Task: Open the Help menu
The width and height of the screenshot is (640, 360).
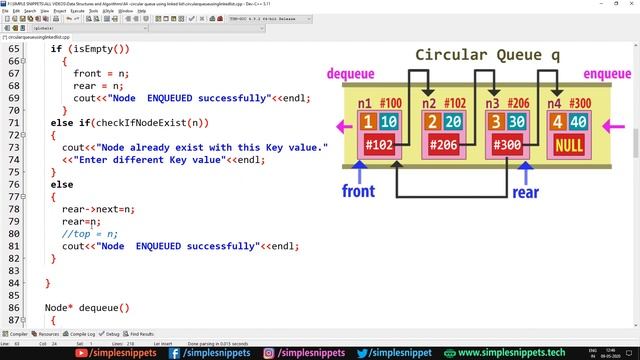Action: coord(142,11)
